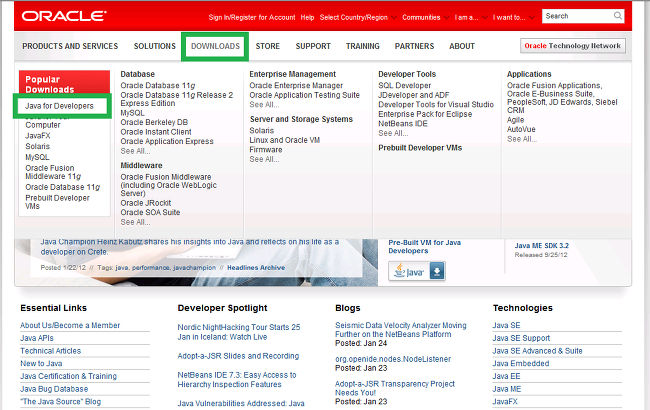Click See All under Database
This screenshot has width=650, height=410.
tap(135, 151)
